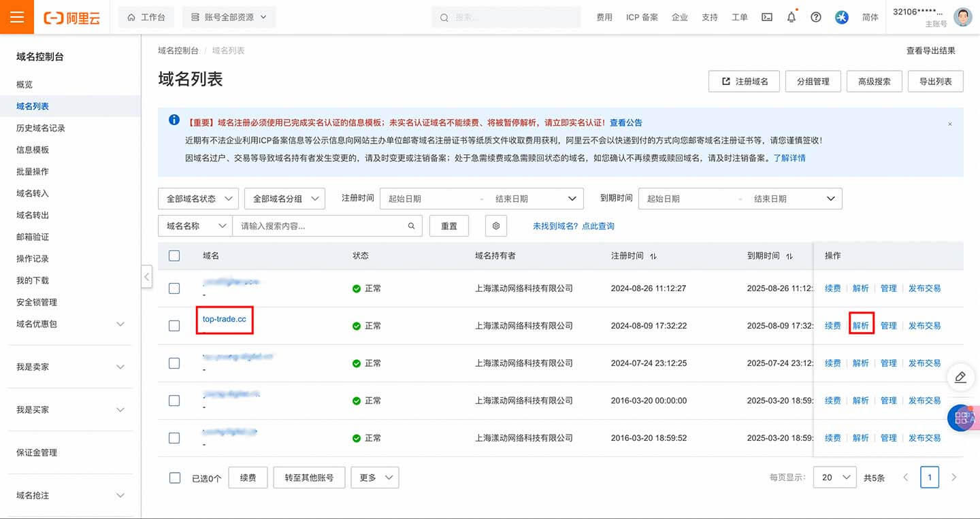This screenshot has height=519, width=980.
Task: Open 批量操作 in the sidebar
Action: (33, 171)
